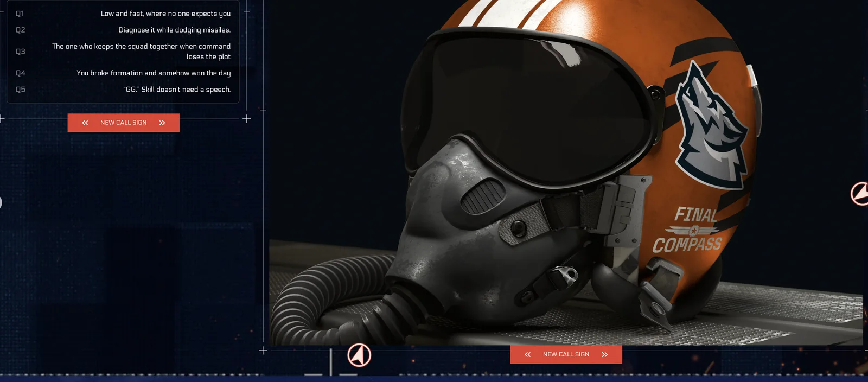Click the Q4 label

pyautogui.click(x=20, y=73)
